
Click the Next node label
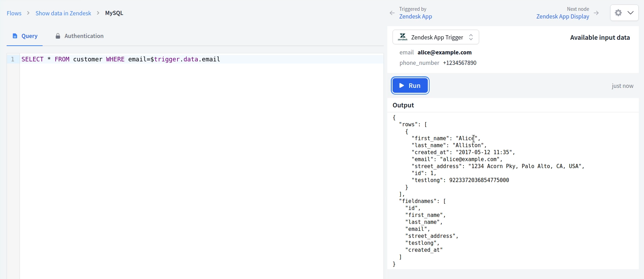click(x=578, y=9)
